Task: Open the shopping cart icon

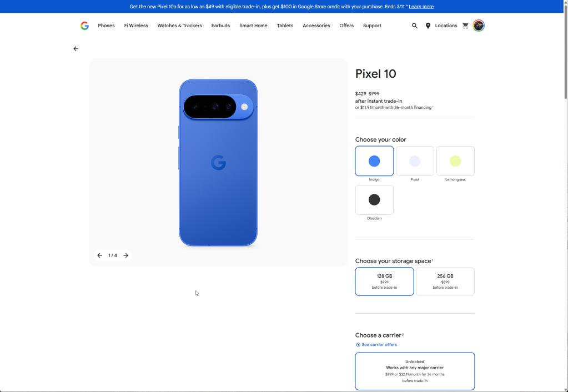Action: 465,26
